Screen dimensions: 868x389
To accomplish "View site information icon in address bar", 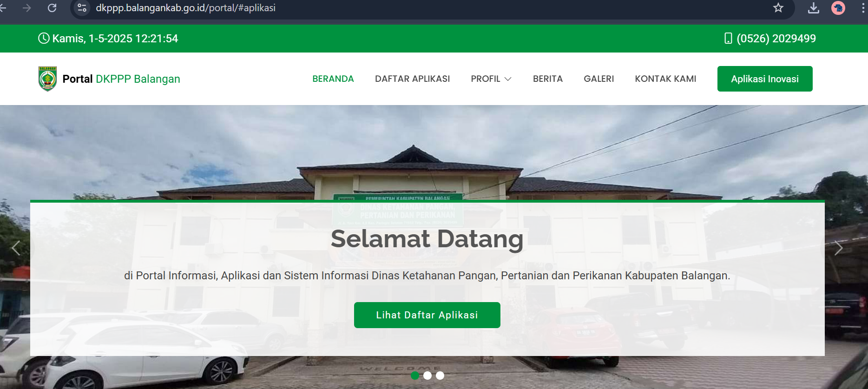I will [82, 8].
